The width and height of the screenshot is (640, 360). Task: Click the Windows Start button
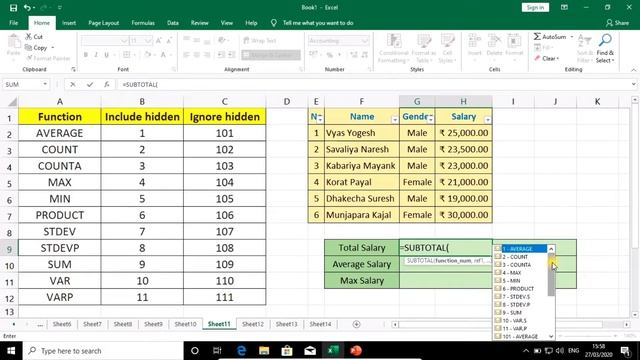[x=11, y=351]
